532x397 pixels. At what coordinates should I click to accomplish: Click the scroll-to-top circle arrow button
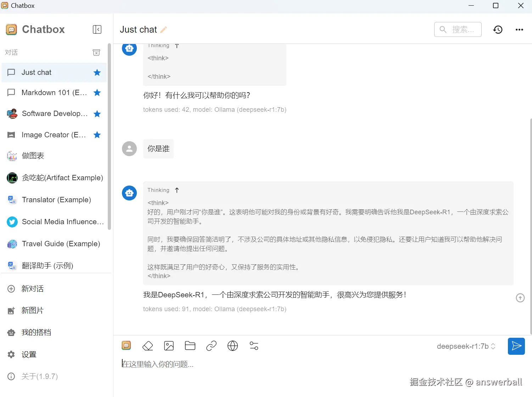point(520,298)
